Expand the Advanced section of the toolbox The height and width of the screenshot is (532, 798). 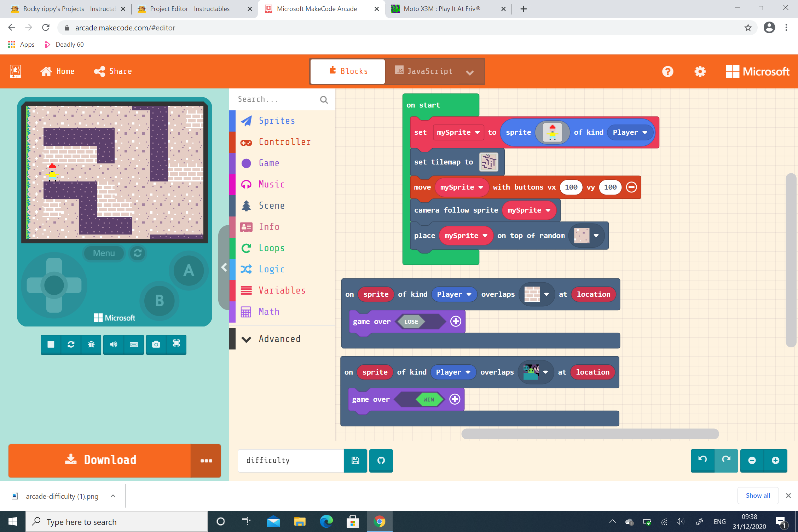point(279,339)
